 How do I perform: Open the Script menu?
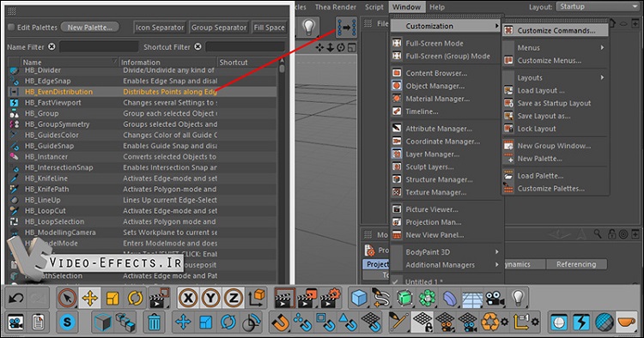[x=374, y=7]
